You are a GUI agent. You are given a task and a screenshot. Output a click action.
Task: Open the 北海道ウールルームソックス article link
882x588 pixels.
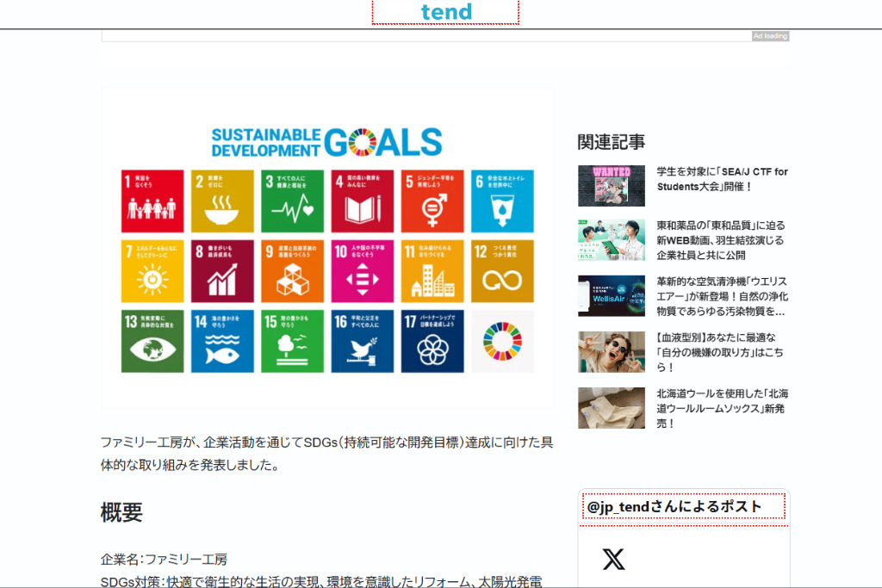coord(723,409)
